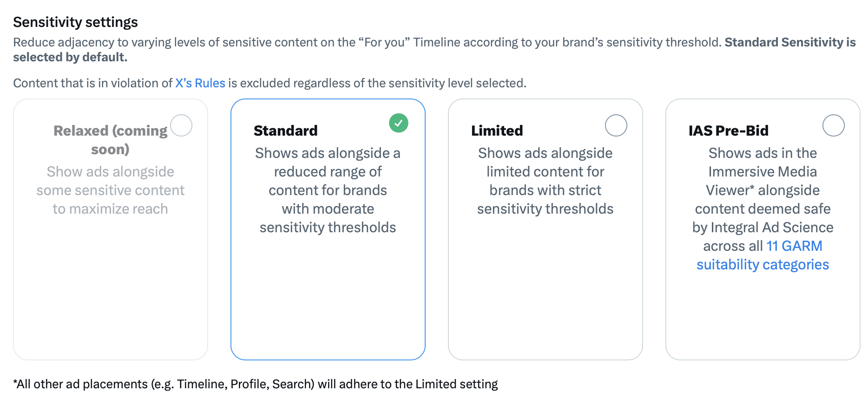Click the Limited setting footnote text
The width and height of the screenshot is (868, 405).
pyautogui.click(x=256, y=384)
